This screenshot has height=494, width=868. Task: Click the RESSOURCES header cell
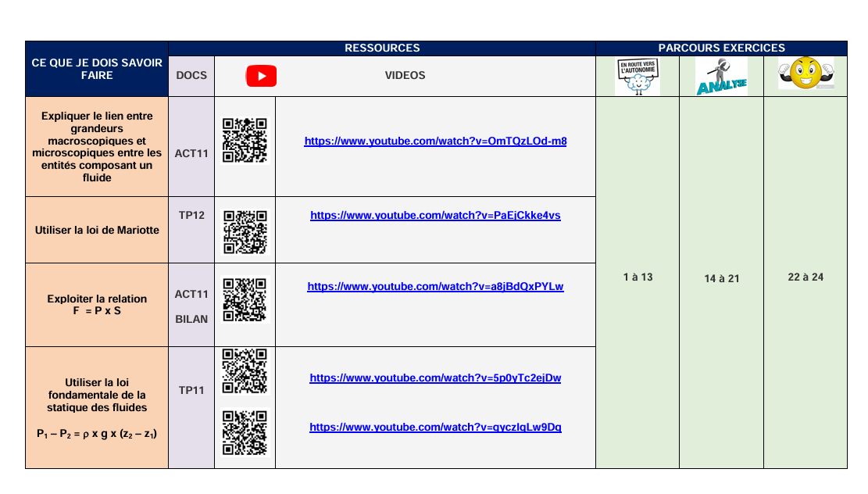point(382,48)
